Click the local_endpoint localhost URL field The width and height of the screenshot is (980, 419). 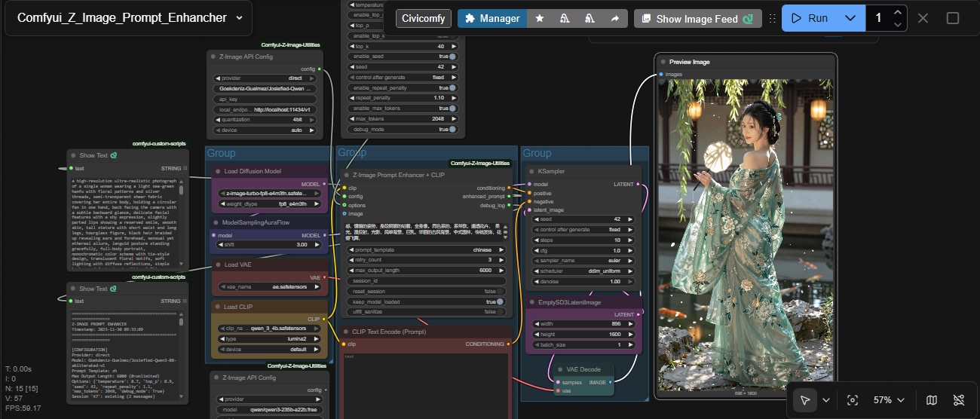pyautogui.click(x=265, y=109)
